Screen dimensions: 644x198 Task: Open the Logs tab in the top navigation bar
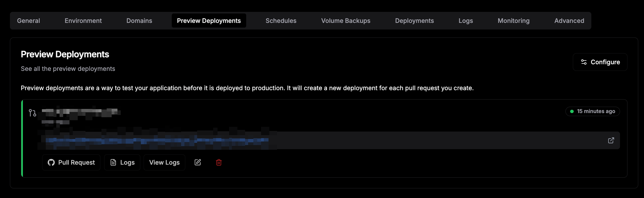[466, 21]
